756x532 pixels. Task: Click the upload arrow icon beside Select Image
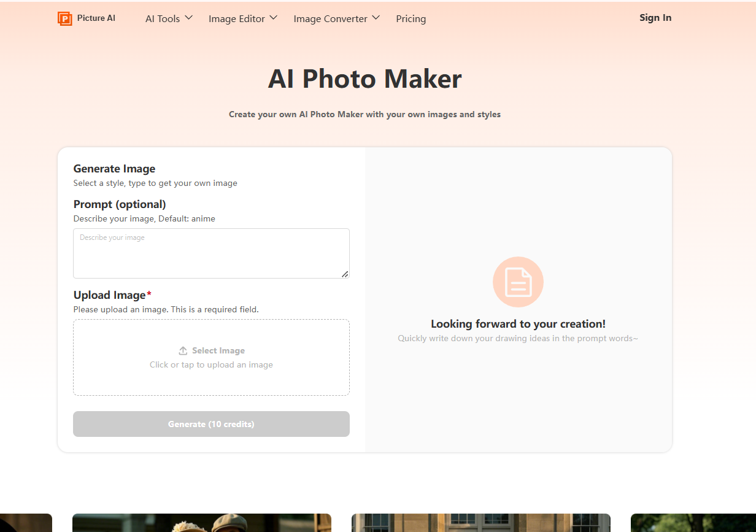pyautogui.click(x=183, y=350)
